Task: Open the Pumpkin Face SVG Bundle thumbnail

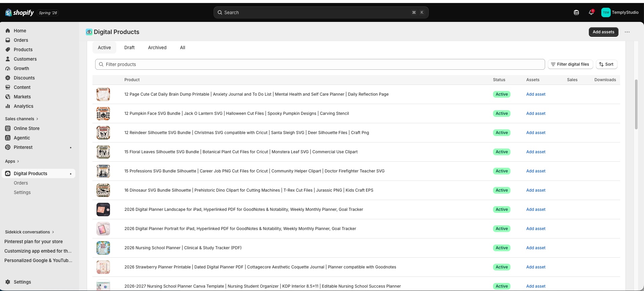Action: (103, 114)
